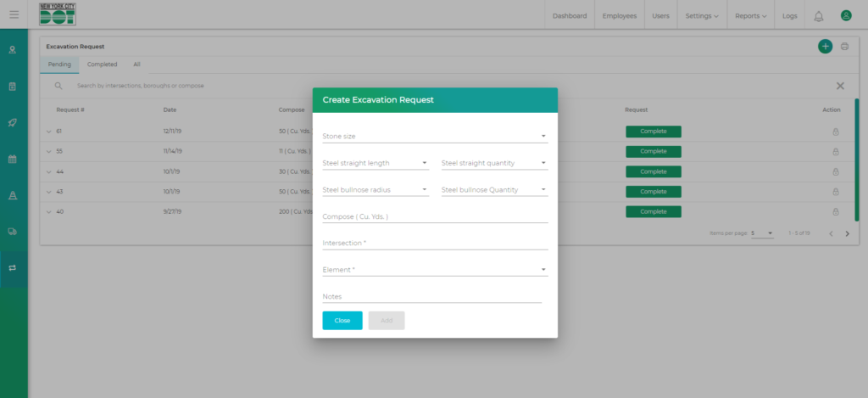The width and height of the screenshot is (868, 398).
Task: Switch to the Completed tab
Action: coord(102,64)
